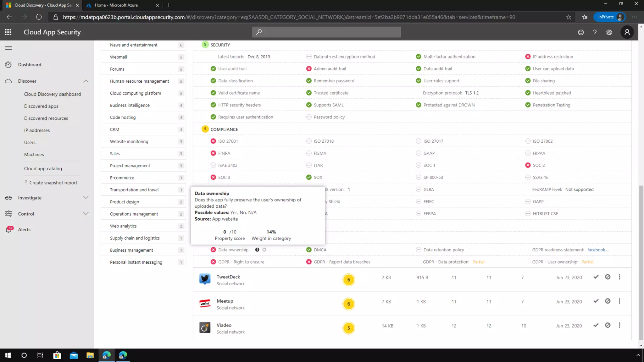Viewport: 644px width, 362px height.
Task: Open more options menu for Meetup
Action: [x=619, y=301]
